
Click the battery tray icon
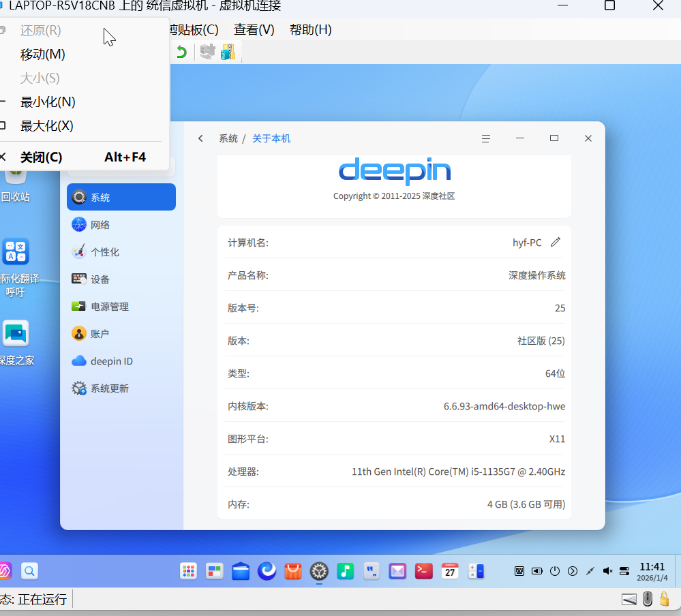[x=536, y=571]
